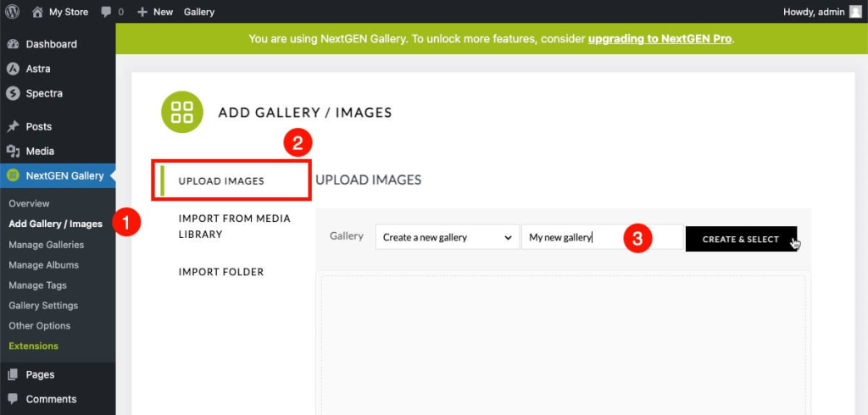Viewport: 868px width, 415px height.
Task: Click My Store site name
Action: (69, 12)
